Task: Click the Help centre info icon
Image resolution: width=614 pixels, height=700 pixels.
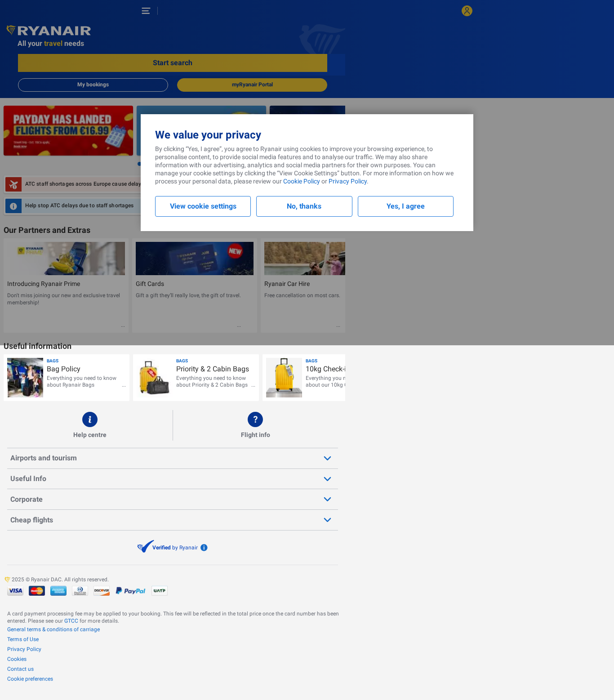Action: (x=90, y=419)
